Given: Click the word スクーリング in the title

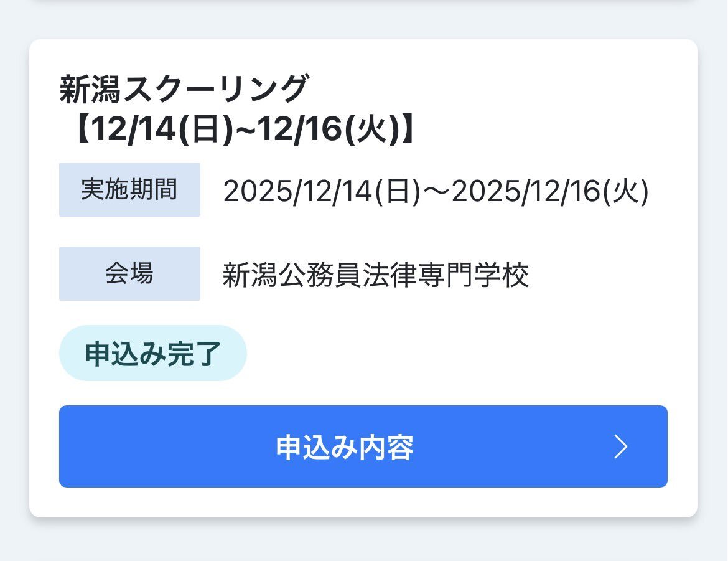Looking at the screenshot, I should pyautogui.click(x=208, y=89).
